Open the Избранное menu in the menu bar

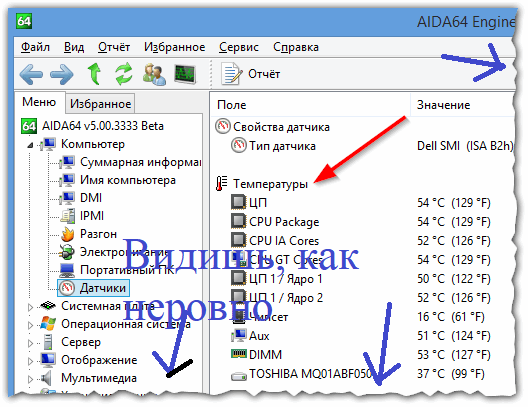click(x=174, y=47)
